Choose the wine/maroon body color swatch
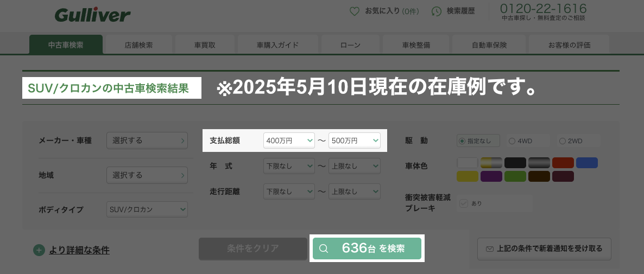This screenshot has height=274, width=644. (x=563, y=176)
